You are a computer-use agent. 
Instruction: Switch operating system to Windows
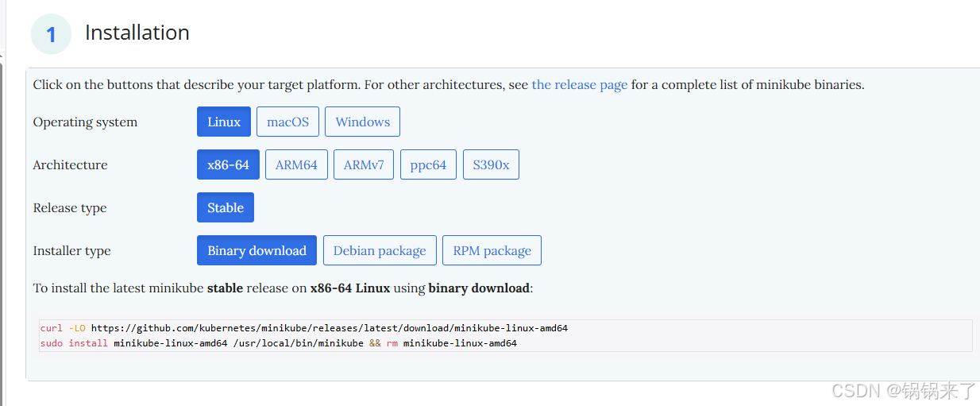pos(362,122)
